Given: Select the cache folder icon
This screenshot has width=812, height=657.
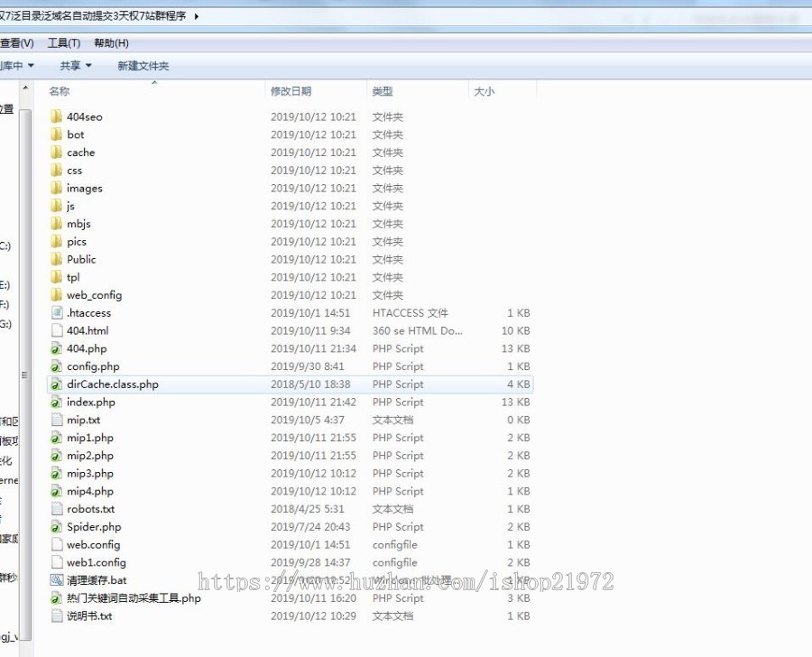Looking at the screenshot, I should tap(57, 153).
